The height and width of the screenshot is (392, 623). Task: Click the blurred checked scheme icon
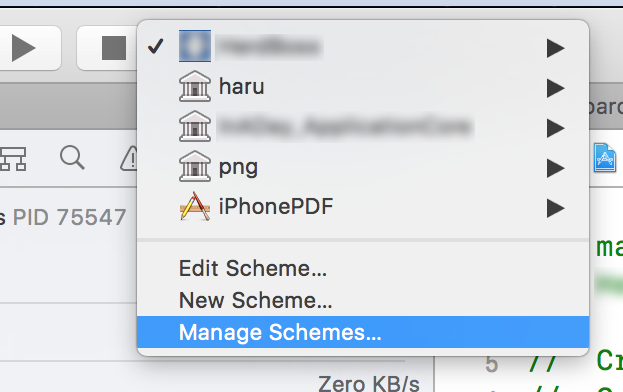tap(195, 46)
